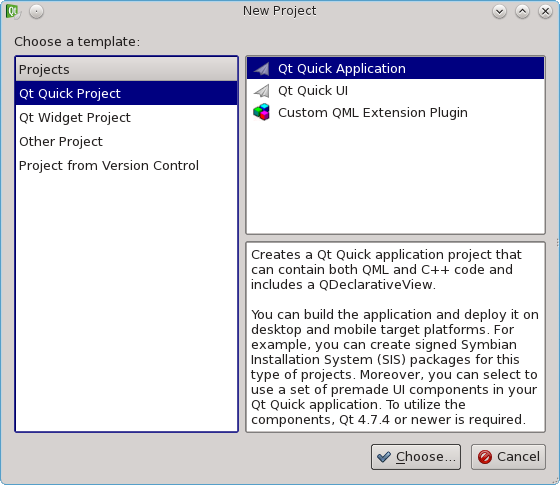Dismiss dialog with the Cancel button

pos(508,457)
